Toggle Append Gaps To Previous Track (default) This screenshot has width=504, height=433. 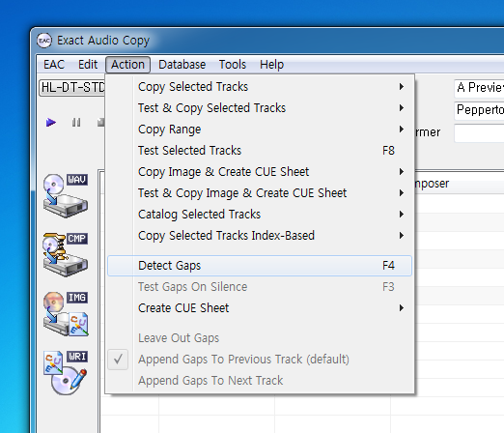coord(260,360)
